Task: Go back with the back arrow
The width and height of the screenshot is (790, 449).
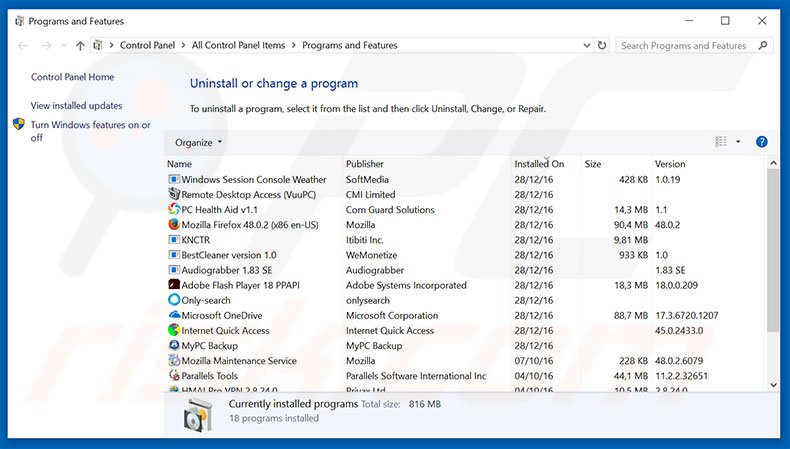Action: pyautogui.click(x=23, y=46)
